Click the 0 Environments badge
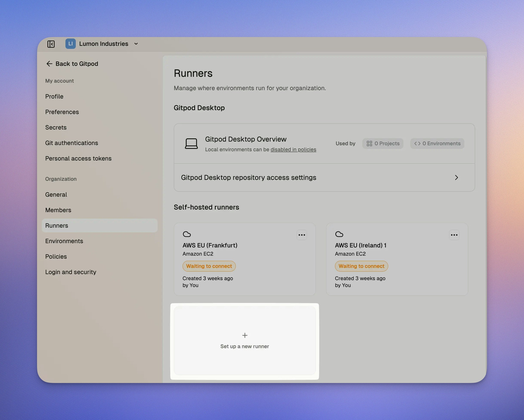 click(437, 144)
